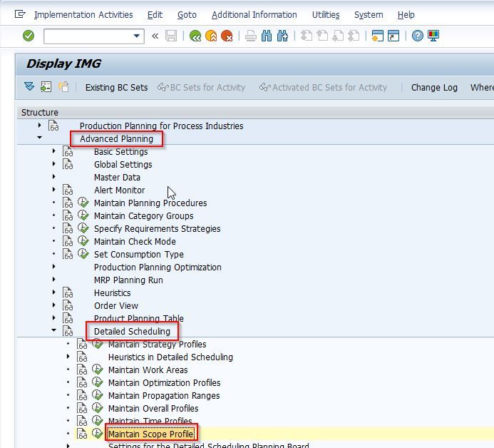The height and width of the screenshot is (448, 494).
Task: Expand the Basic Settings node
Action: 54,151
